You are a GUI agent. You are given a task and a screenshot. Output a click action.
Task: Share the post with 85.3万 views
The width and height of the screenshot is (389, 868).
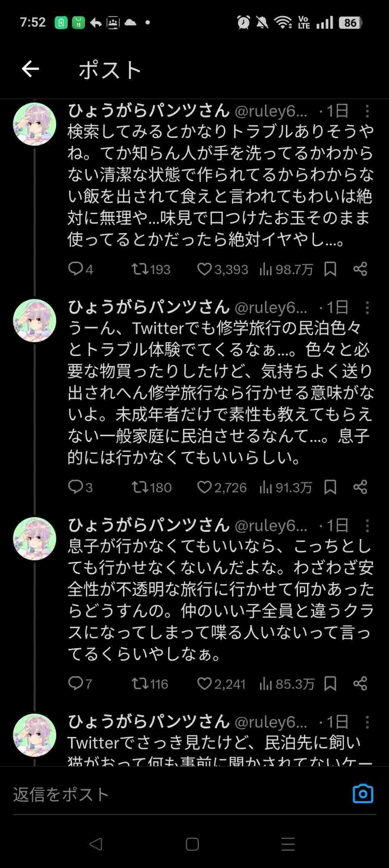pos(360,684)
